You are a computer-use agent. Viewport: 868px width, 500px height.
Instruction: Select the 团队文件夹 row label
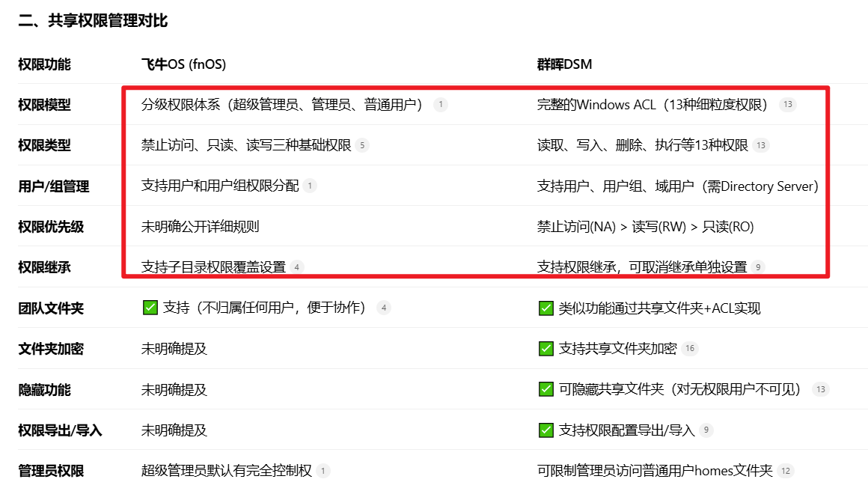pyautogui.click(x=51, y=308)
